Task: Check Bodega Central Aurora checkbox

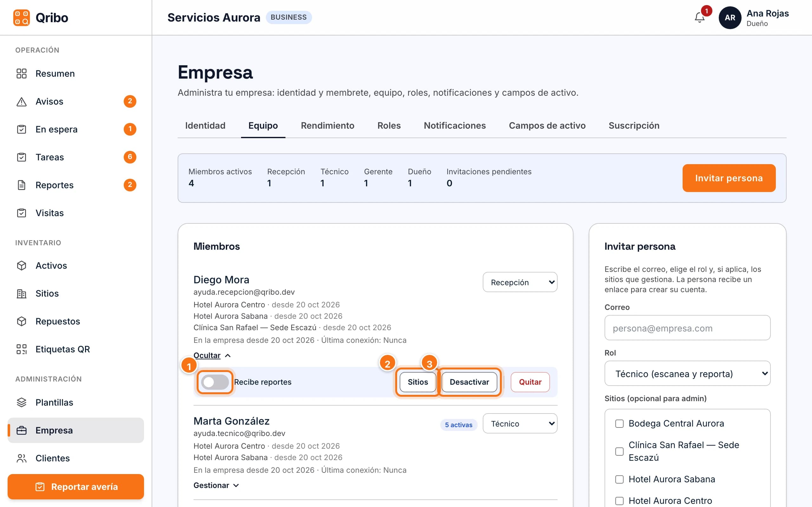Action: tap(619, 424)
